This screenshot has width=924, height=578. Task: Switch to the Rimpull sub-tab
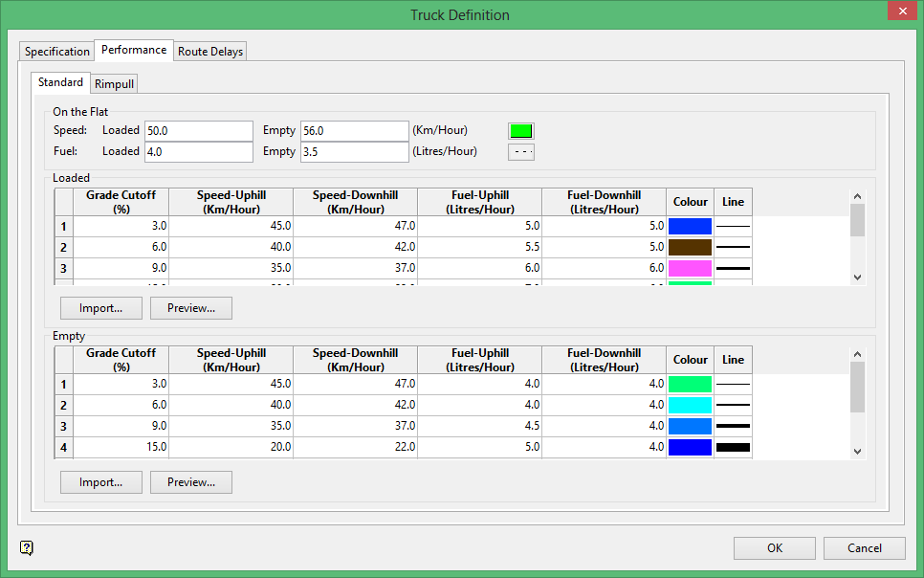115,84
